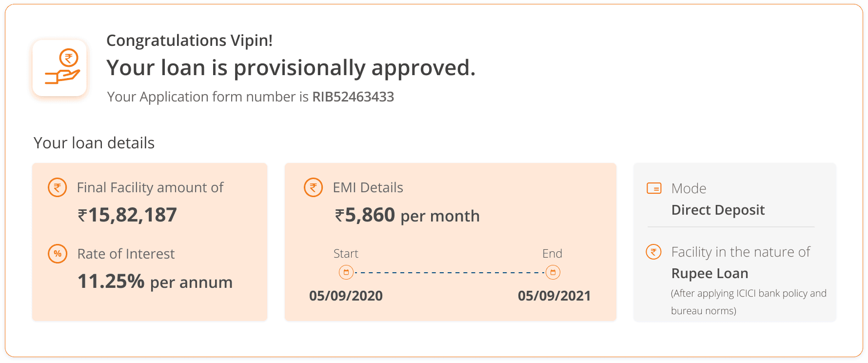Click the ₹5,860 per month EMI value
Screen dimensions: 868x363
click(407, 215)
